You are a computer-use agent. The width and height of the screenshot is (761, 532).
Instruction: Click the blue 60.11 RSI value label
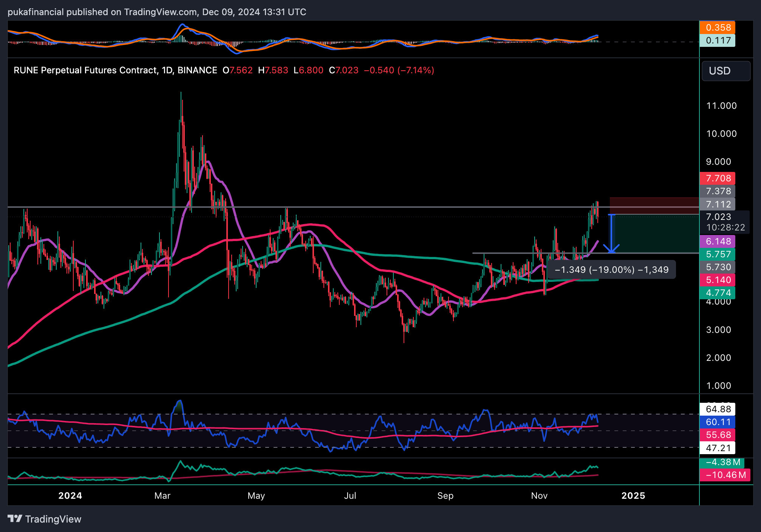[717, 422]
